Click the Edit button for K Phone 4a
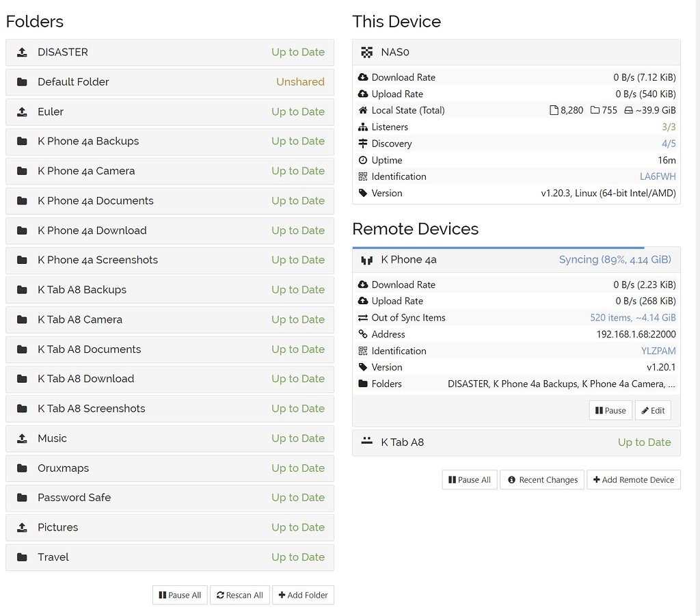The width and height of the screenshot is (700, 616). [653, 410]
